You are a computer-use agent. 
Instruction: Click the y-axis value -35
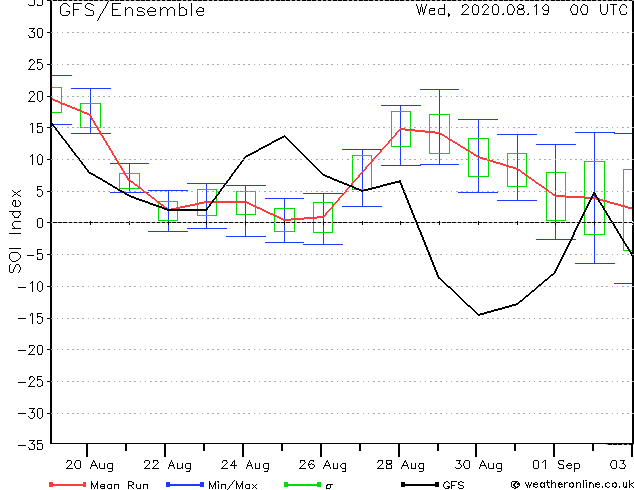pos(32,445)
